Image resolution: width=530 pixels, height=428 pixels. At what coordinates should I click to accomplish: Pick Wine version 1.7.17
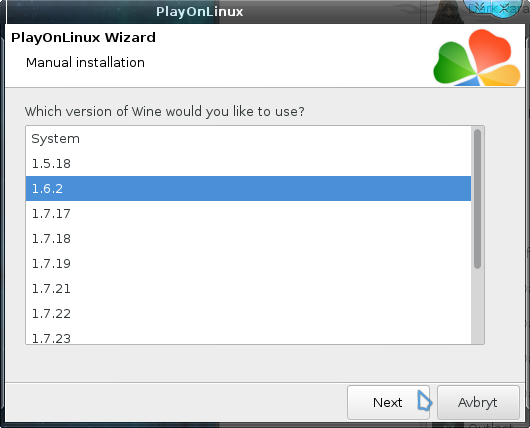248,214
